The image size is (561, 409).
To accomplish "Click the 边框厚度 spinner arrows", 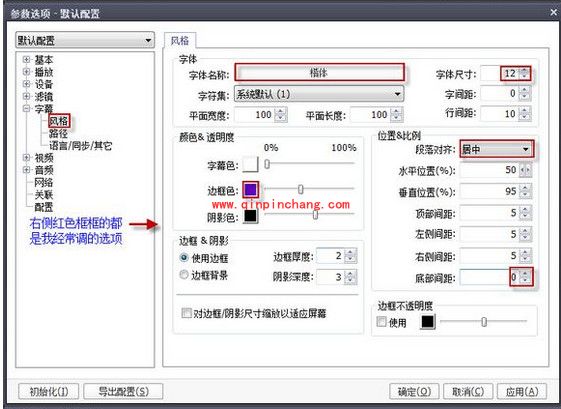I will pos(350,255).
